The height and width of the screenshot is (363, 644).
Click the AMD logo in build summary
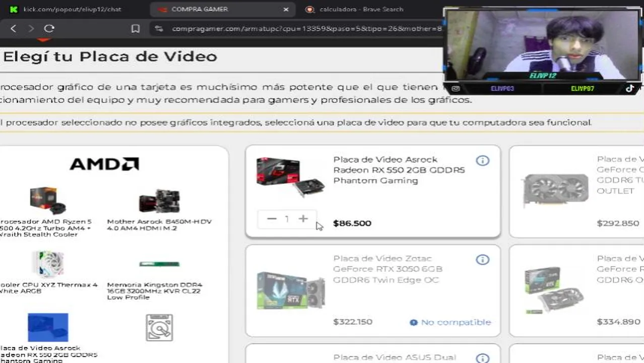[x=104, y=164]
